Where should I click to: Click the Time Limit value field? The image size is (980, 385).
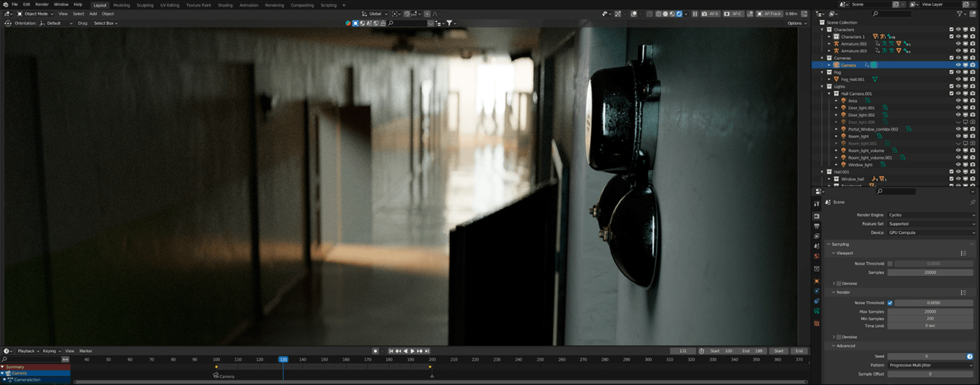(932, 326)
